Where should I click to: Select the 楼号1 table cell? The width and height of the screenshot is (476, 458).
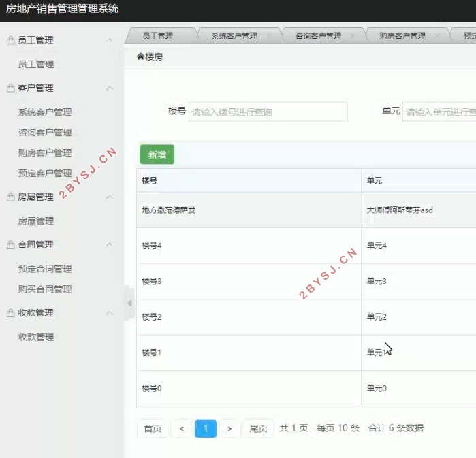tap(249, 353)
